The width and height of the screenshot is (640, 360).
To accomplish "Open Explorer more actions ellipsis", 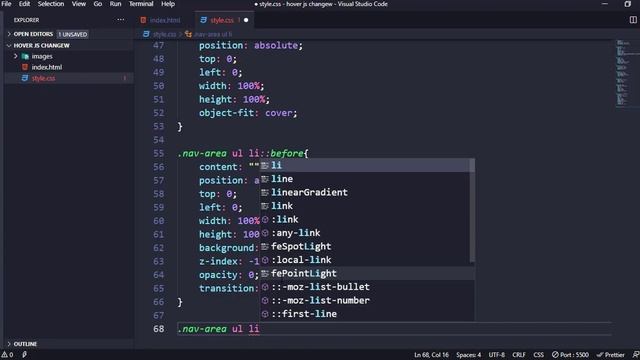I will (120, 20).
